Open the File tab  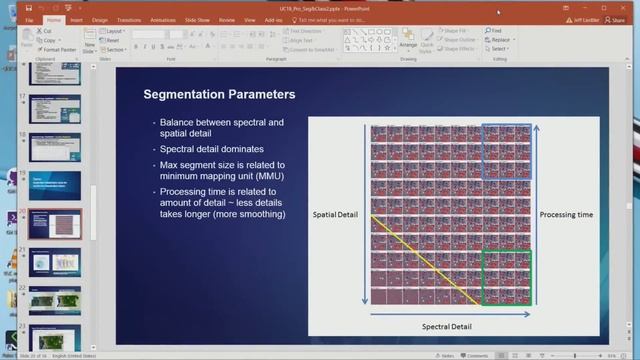point(29,20)
